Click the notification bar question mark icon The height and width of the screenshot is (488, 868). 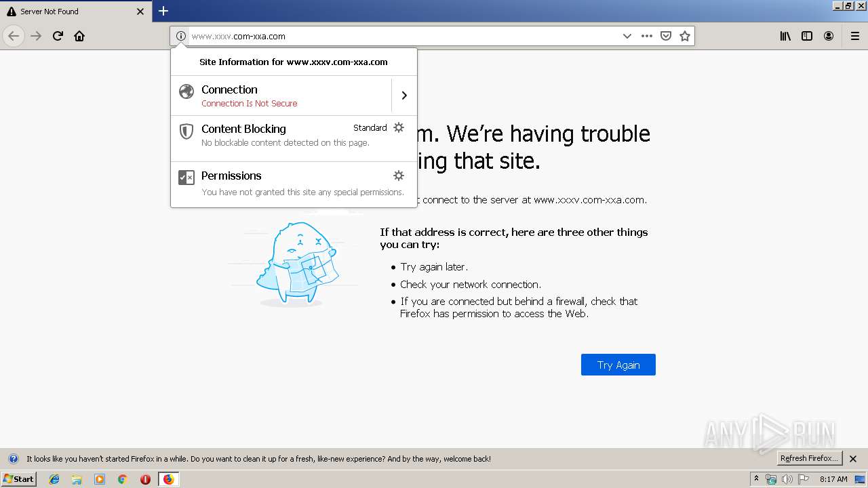(14, 459)
